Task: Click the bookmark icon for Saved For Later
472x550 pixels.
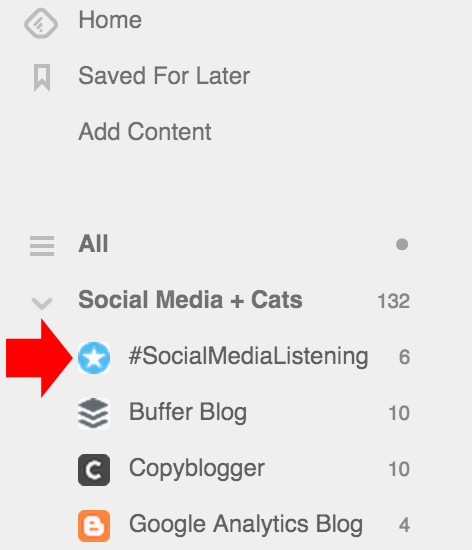Action: pyautogui.click(x=42, y=78)
